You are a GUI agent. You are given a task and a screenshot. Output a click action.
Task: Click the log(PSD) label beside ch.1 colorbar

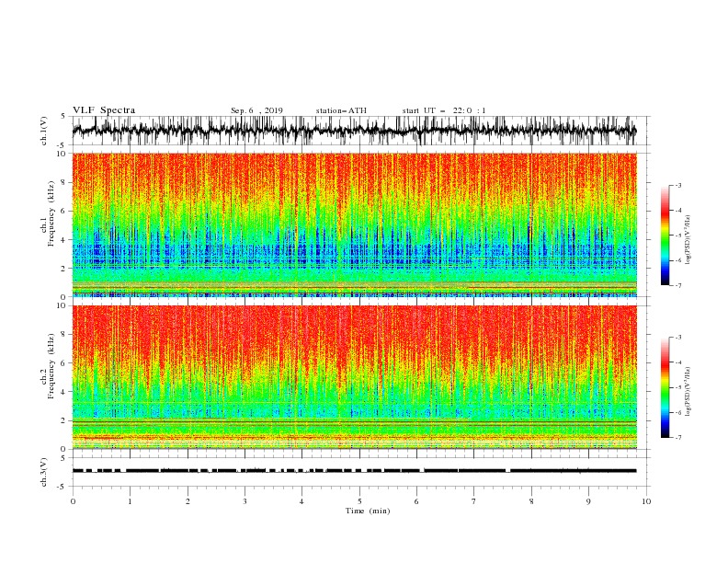tap(688, 240)
